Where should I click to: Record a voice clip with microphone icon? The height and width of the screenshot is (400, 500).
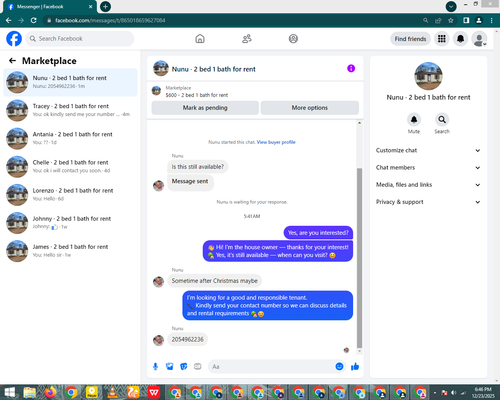(x=155, y=367)
